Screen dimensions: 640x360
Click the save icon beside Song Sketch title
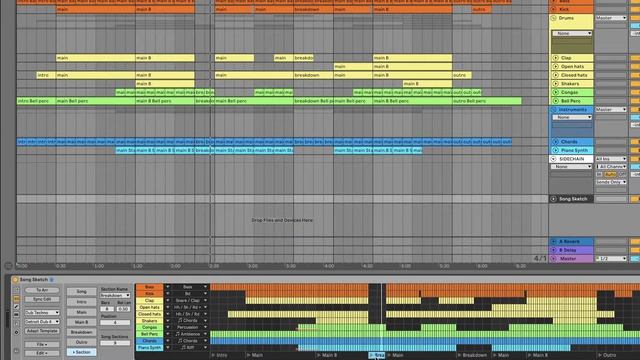(x=52, y=280)
